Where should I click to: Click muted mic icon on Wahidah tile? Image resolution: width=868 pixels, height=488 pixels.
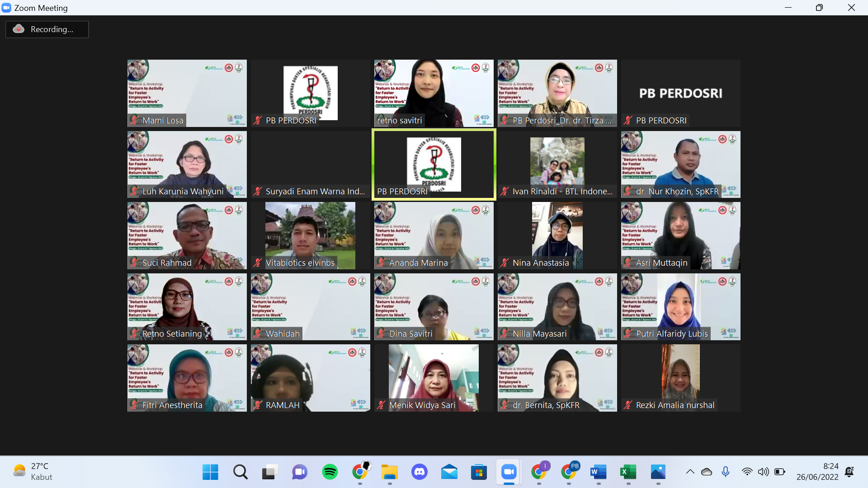point(258,334)
